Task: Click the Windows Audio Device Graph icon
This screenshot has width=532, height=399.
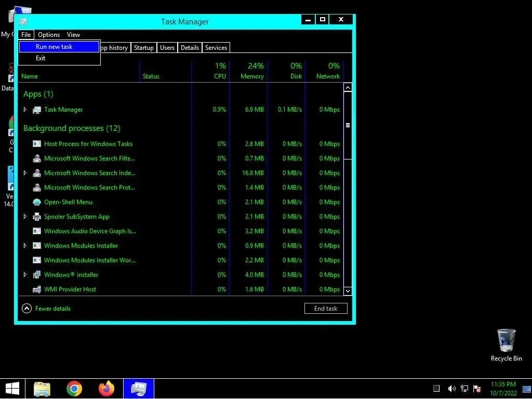Action: [x=37, y=231]
